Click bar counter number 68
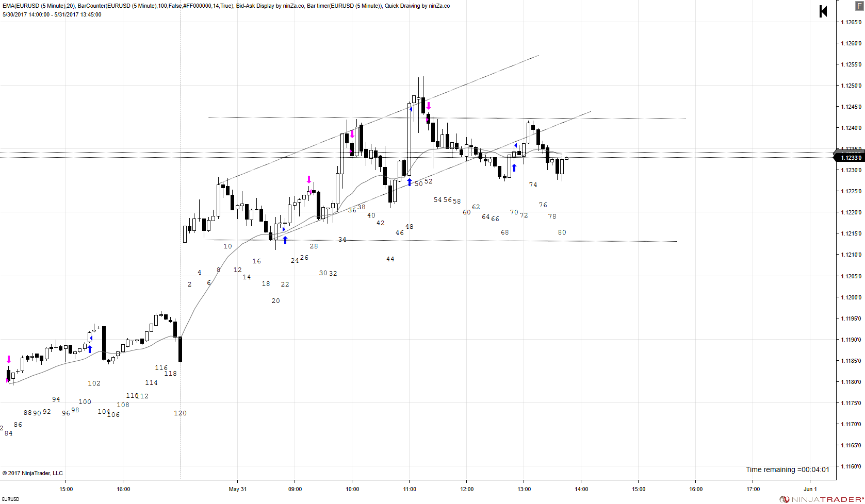865x504 pixels. tap(505, 232)
